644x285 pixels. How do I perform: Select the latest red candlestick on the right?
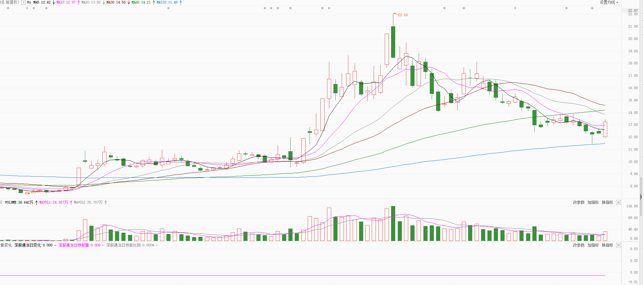pyautogui.click(x=605, y=129)
